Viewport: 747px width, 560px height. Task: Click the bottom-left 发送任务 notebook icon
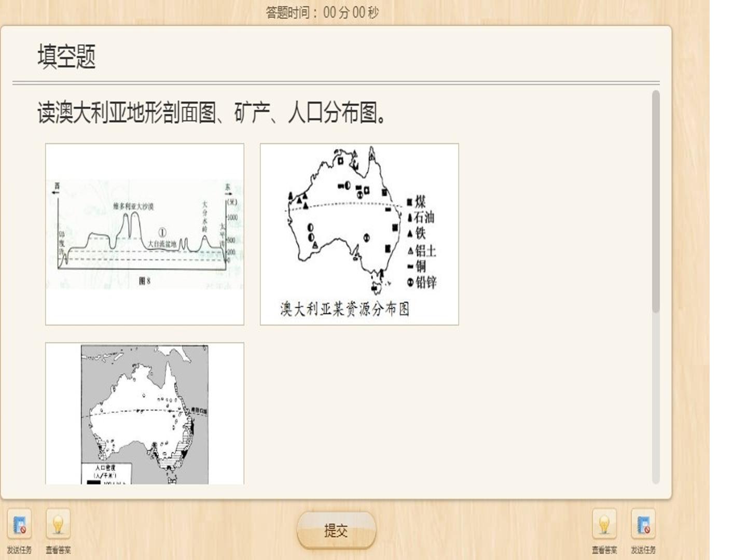(x=19, y=525)
